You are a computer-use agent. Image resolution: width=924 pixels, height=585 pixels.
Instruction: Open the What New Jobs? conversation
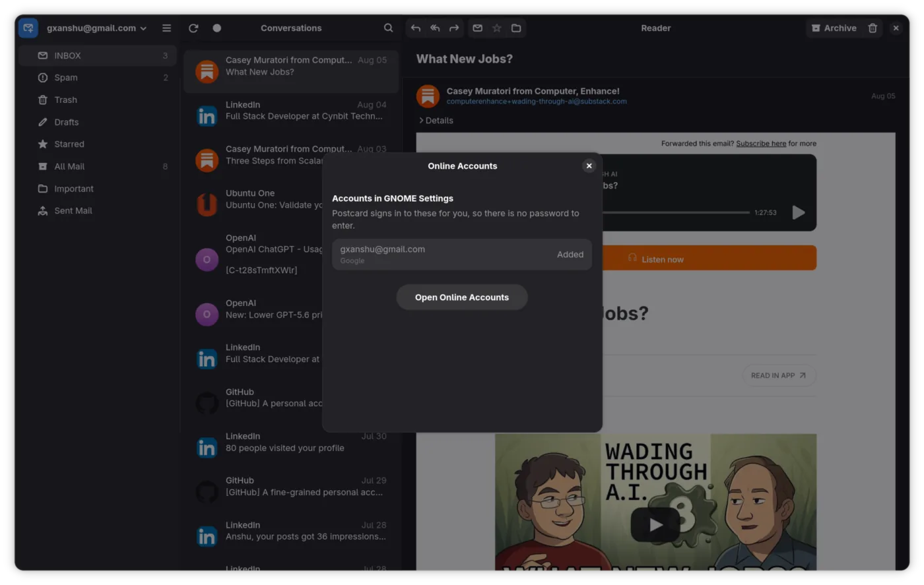[292, 71]
